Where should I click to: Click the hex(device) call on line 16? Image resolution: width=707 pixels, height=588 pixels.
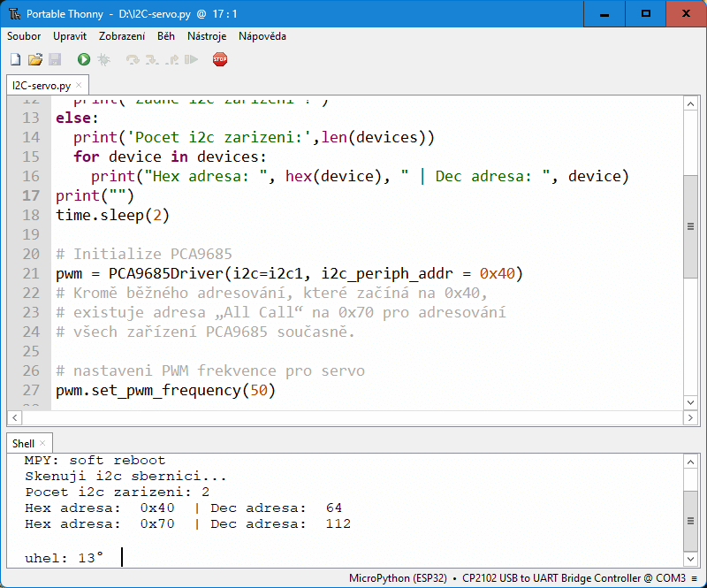pyautogui.click(x=334, y=177)
